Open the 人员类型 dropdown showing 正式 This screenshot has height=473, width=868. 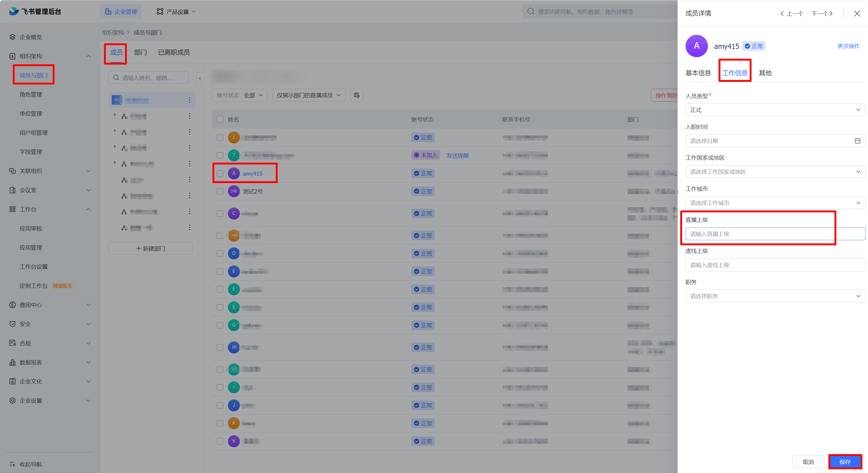[x=775, y=110]
